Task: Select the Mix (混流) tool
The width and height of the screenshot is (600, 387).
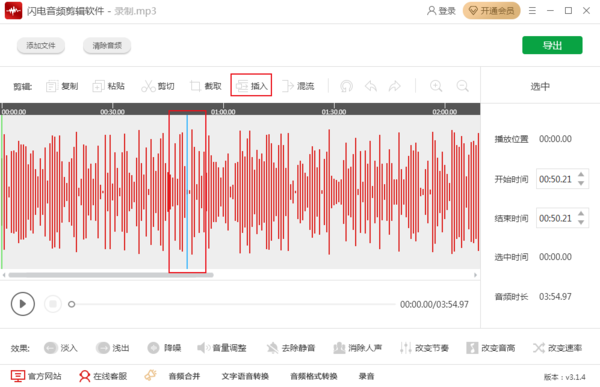Action: 298,86
